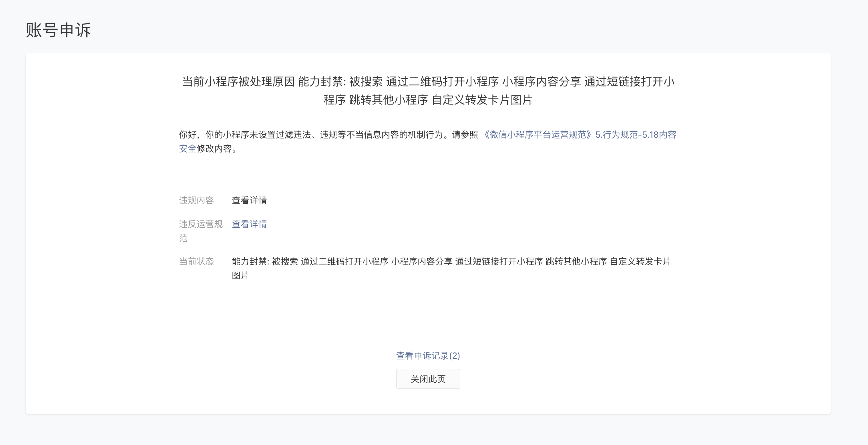Select the 违规内容 field label
This screenshot has width=868, height=445.
click(x=196, y=200)
